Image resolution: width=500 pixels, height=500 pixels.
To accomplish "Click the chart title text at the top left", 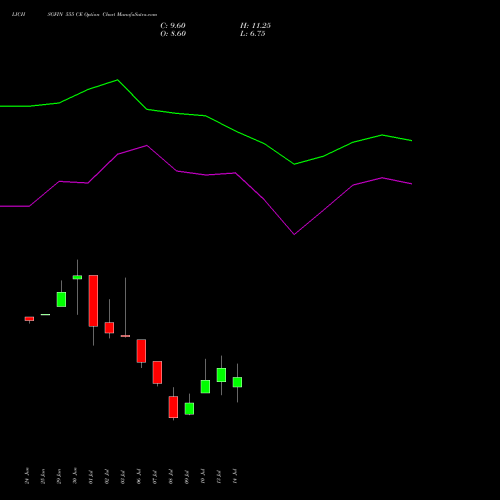I will [x=84, y=14].
